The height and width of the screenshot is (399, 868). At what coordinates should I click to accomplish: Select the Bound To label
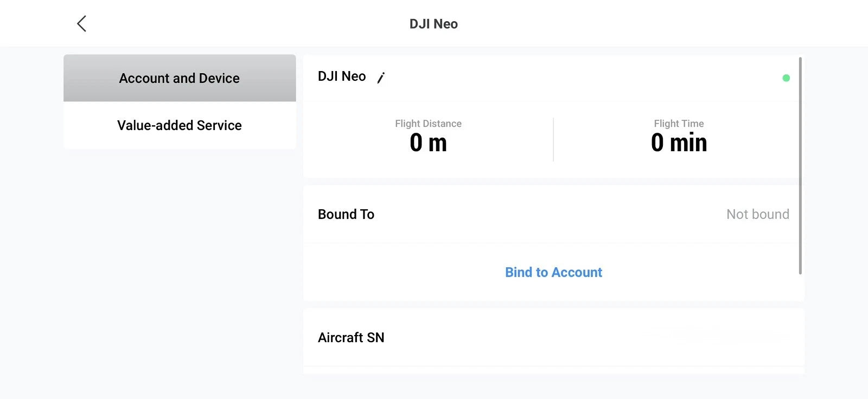point(346,214)
